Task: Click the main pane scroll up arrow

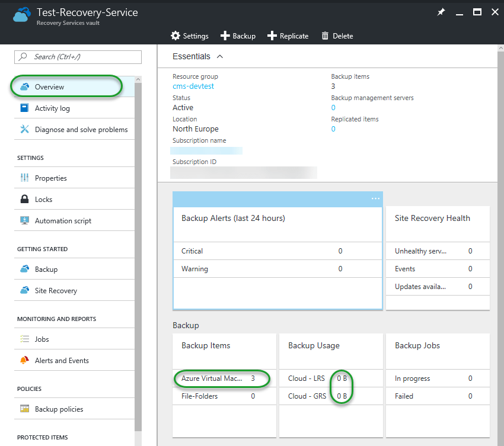Action: (501, 48)
